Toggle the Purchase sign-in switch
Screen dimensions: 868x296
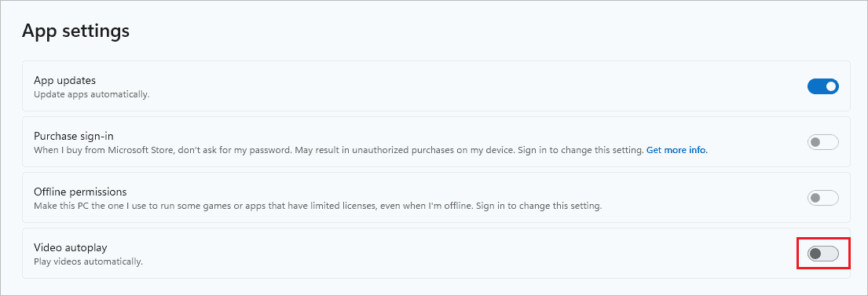coord(823,142)
